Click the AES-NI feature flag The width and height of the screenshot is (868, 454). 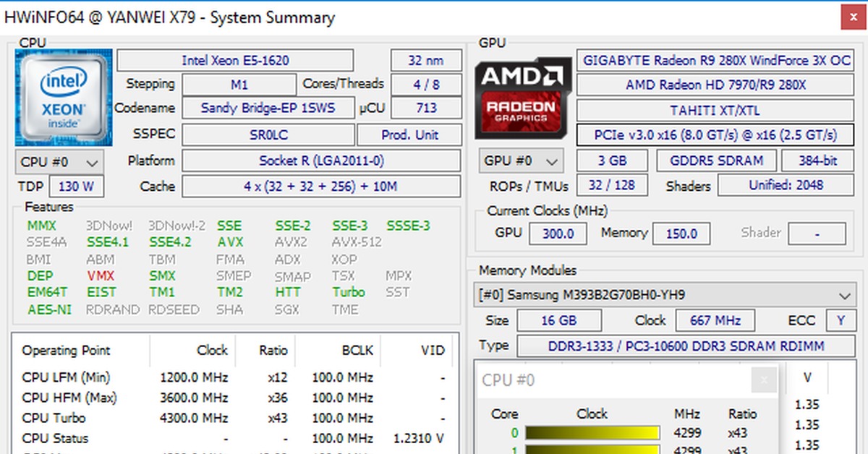click(49, 310)
